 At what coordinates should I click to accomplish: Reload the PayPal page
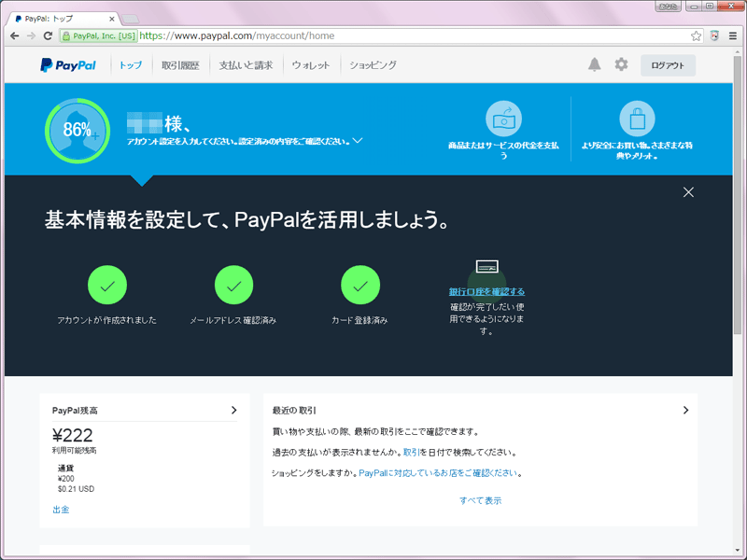(48, 35)
